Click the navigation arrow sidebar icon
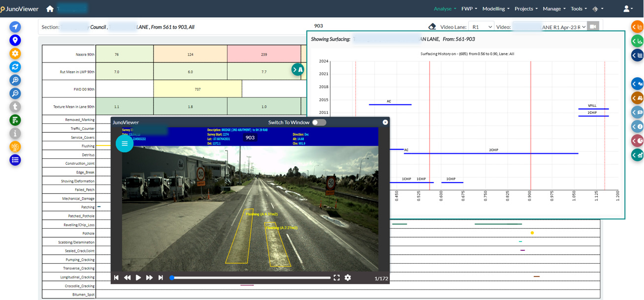Image resolution: width=644 pixels, height=300 pixels. [x=15, y=27]
